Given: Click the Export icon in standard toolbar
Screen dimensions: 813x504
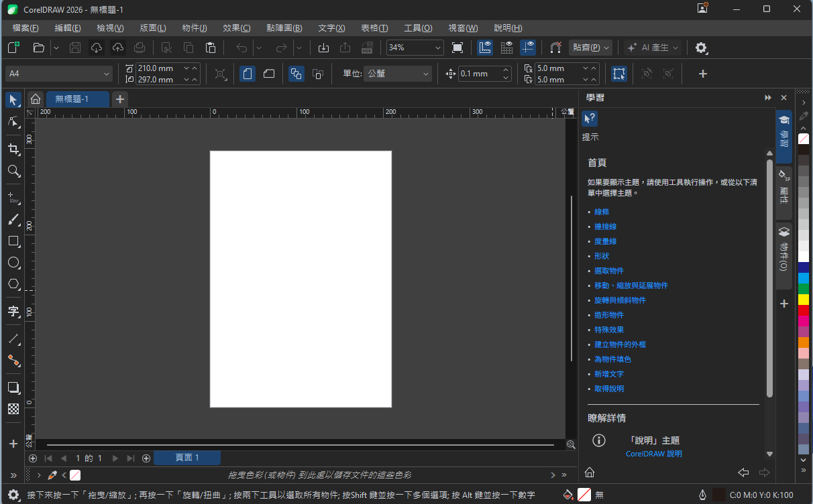Looking at the screenshot, I should 345,48.
